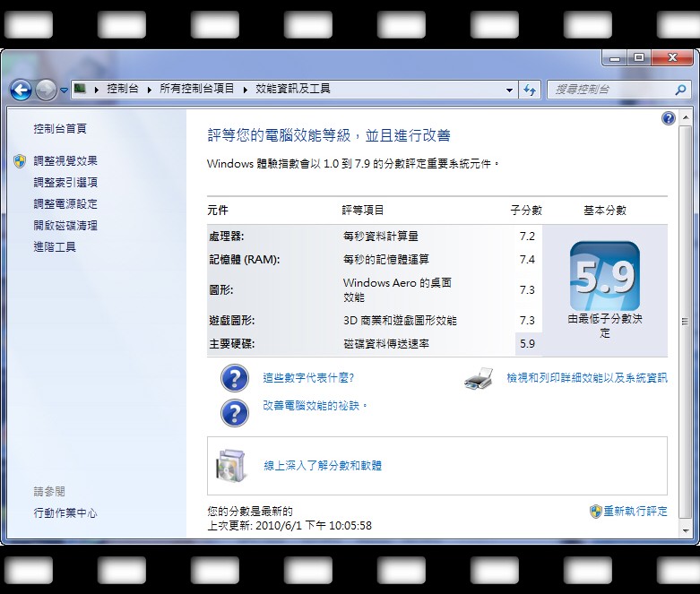
Task: Click the 5.9 base score badge
Action: 605,276
